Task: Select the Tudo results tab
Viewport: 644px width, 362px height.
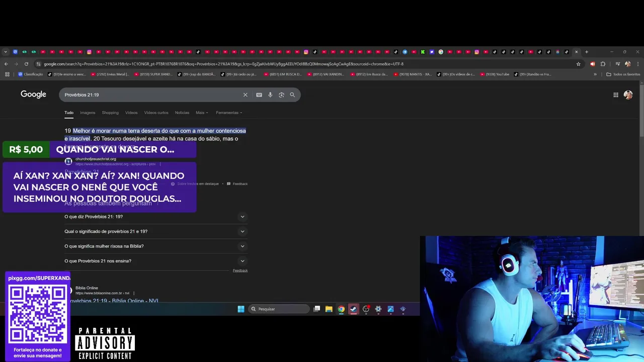Action: pyautogui.click(x=69, y=113)
